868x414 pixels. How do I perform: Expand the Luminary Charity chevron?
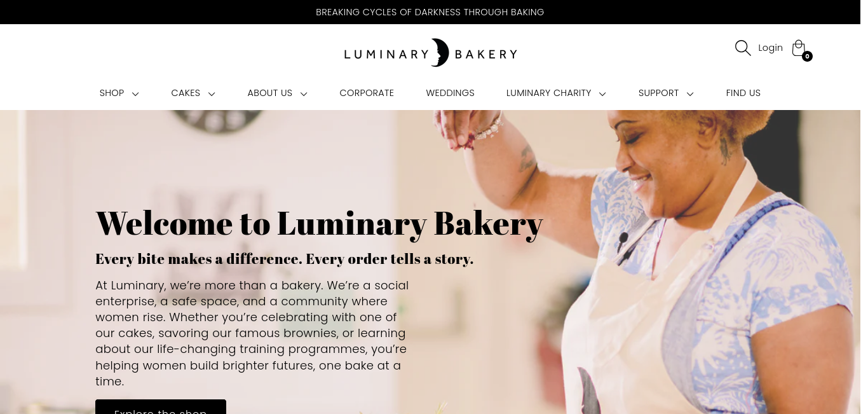602,93
